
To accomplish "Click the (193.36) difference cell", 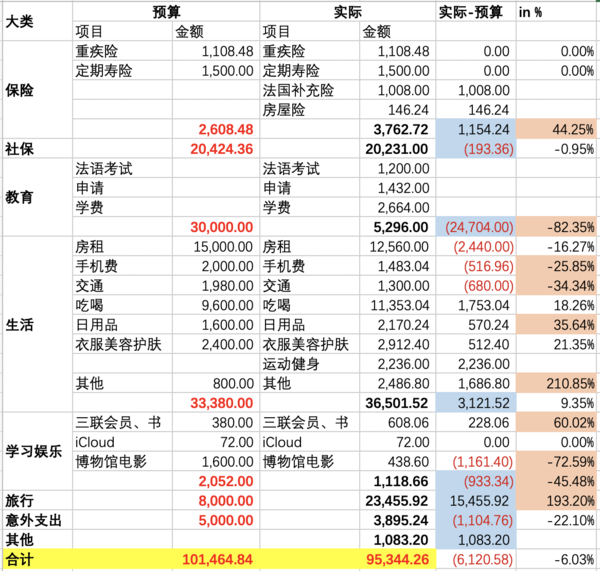I will click(476, 148).
